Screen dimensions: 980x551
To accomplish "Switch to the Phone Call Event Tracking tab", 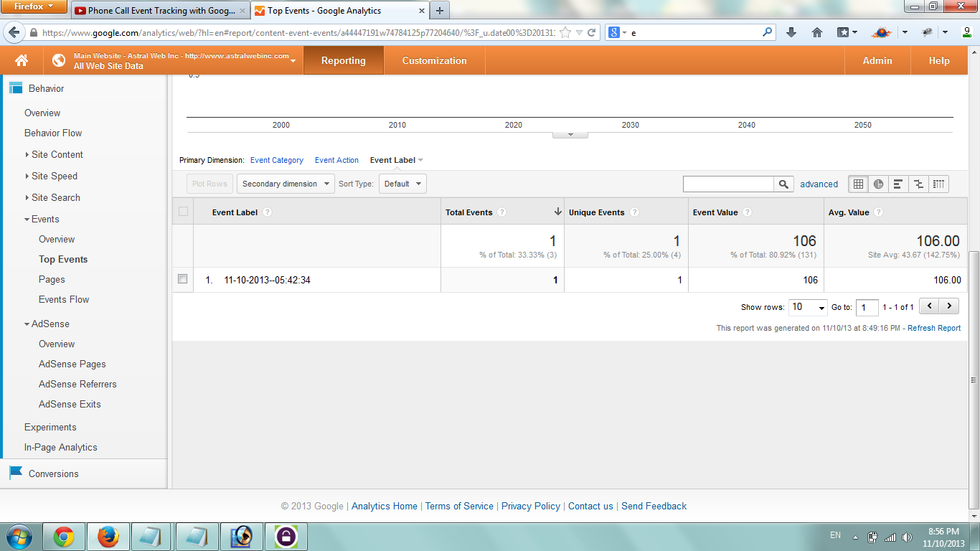I will (161, 11).
